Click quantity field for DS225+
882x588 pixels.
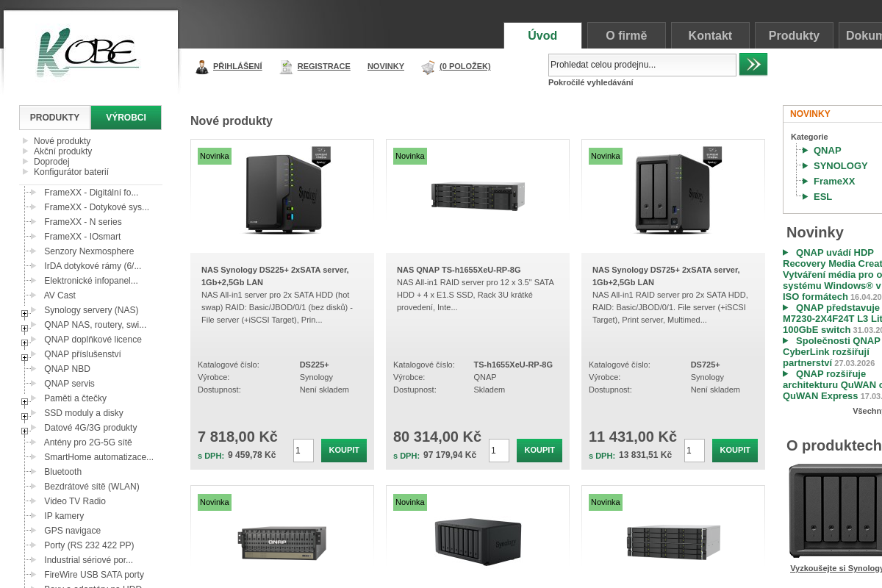[304, 451]
